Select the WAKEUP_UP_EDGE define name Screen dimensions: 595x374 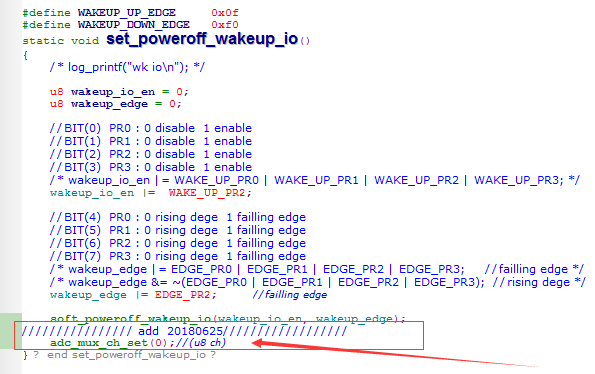127,13
